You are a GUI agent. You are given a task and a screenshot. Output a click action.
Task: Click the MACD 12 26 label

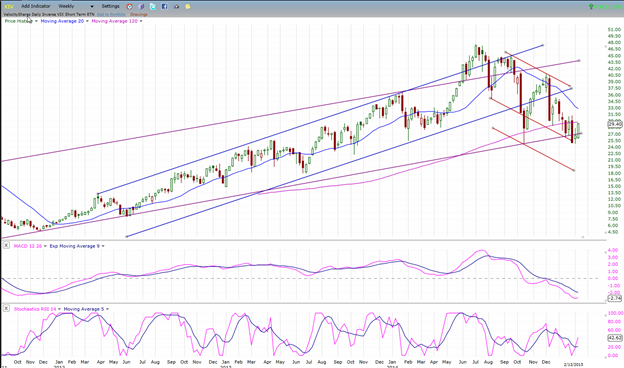[x=28, y=246]
